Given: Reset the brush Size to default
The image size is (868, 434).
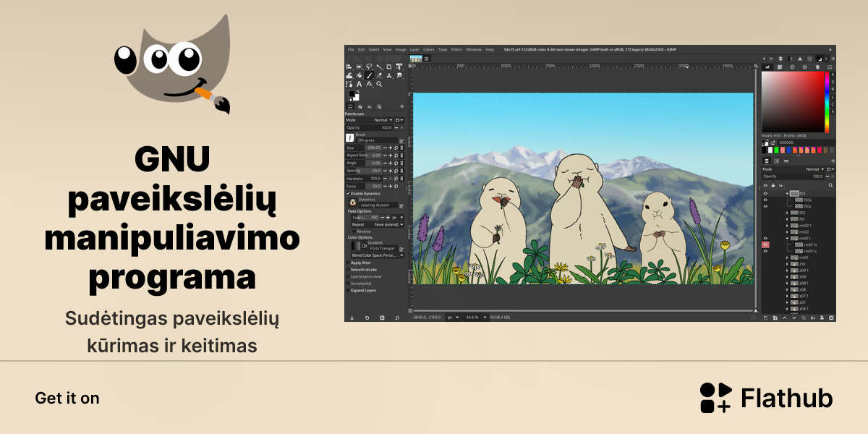Looking at the screenshot, I should pos(396,148).
